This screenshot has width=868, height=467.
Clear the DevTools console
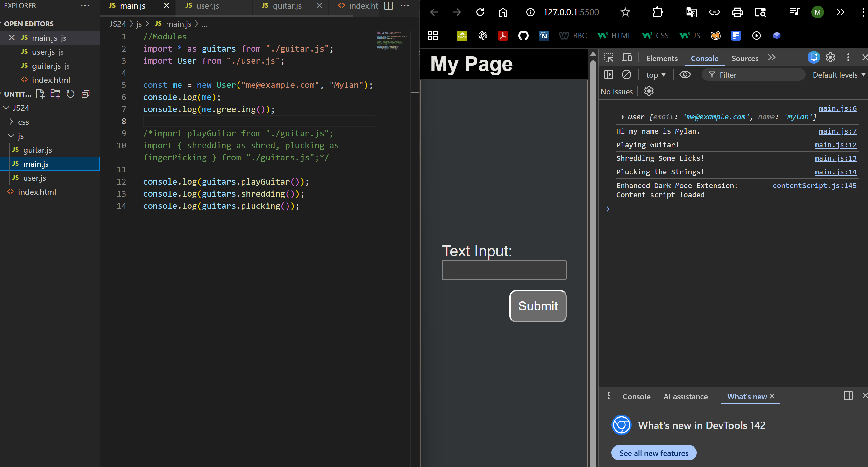[x=626, y=74]
